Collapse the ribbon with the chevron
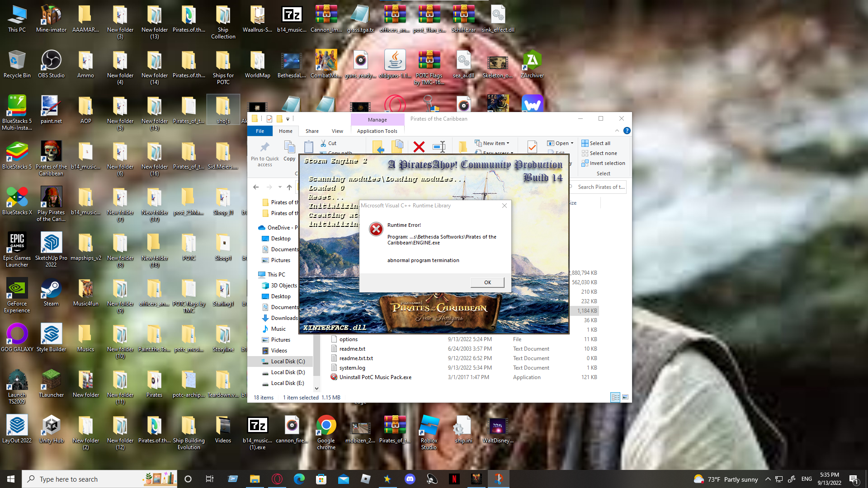This screenshot has width=868, height=488. pos(617,131)
